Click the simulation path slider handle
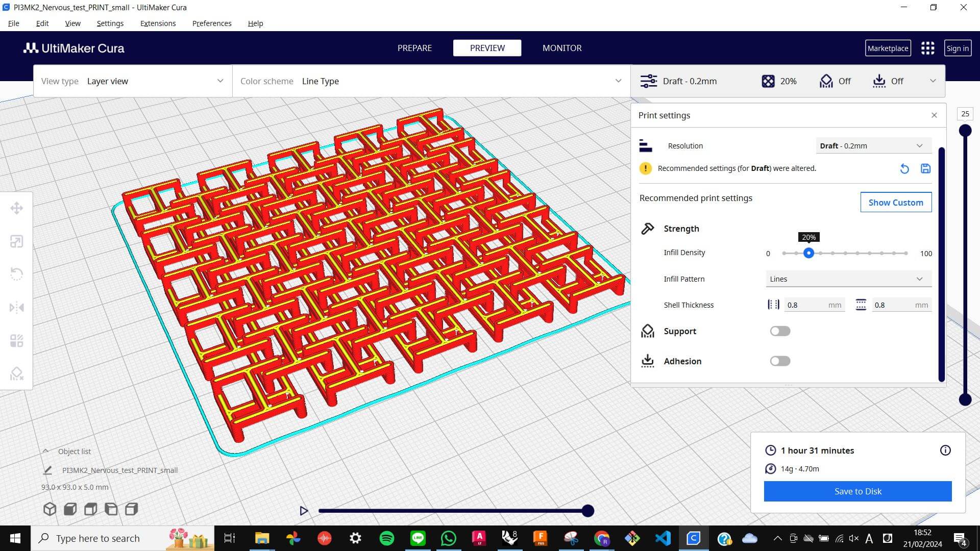This screenshot has width=980, height=551. [x=588, y=511]
